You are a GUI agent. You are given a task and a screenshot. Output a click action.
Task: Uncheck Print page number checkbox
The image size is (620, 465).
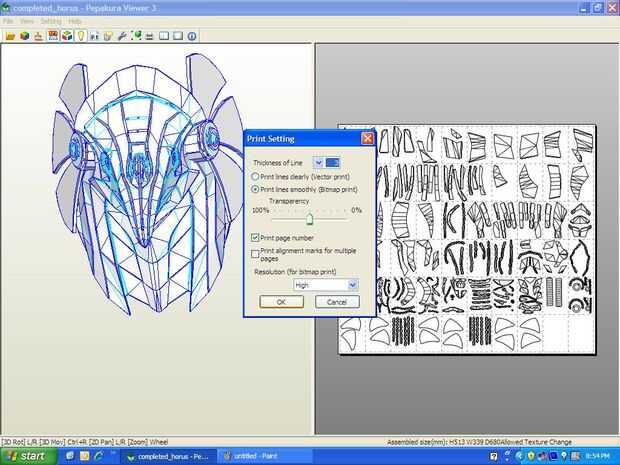255,238
